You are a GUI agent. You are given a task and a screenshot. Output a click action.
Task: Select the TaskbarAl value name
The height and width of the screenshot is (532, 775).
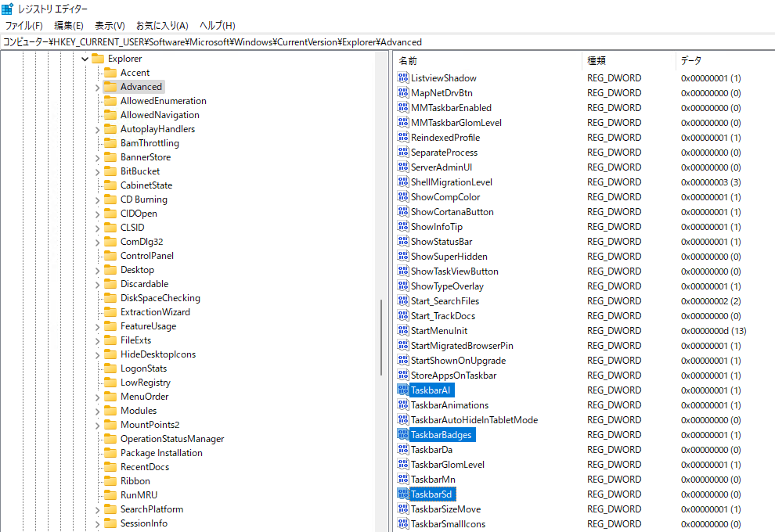pos(431,390)
